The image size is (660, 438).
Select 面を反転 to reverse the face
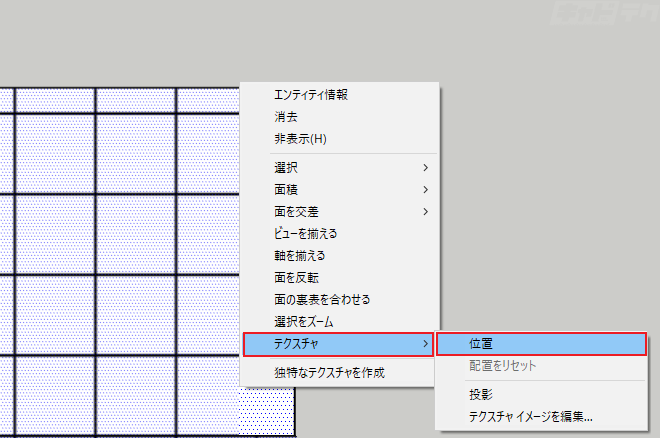(x=296, y=277)
